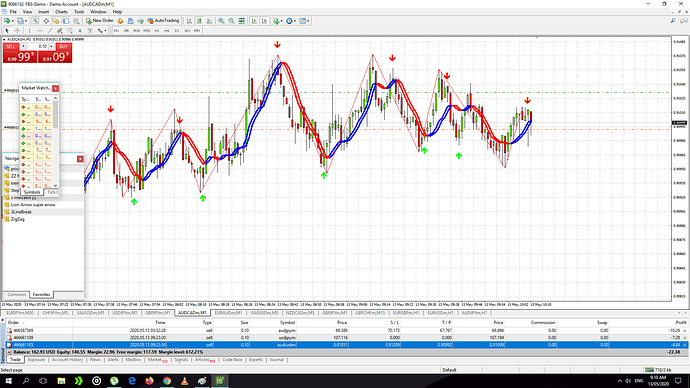Select the crosshair cursor tool
This screenshot has width=690, height=388.
pos(18,31)
